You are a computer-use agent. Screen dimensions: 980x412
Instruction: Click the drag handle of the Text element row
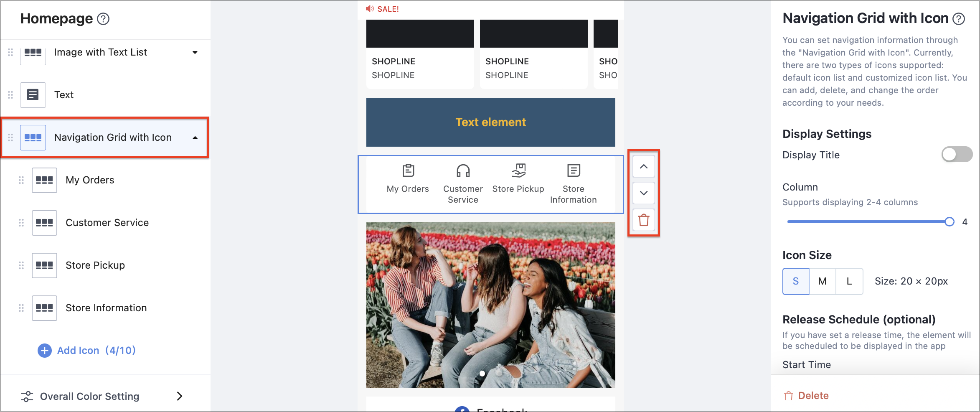(x=10, y=95)
